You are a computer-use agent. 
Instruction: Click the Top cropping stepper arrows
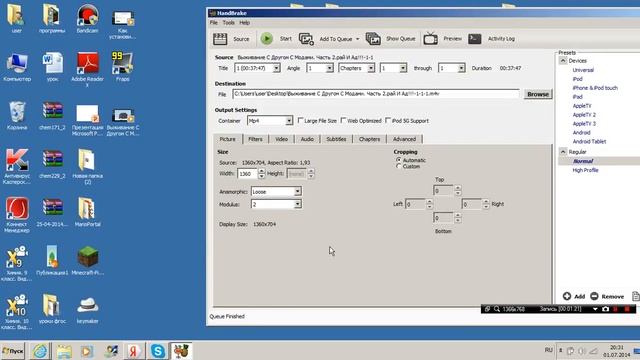(x=458, y=191)
